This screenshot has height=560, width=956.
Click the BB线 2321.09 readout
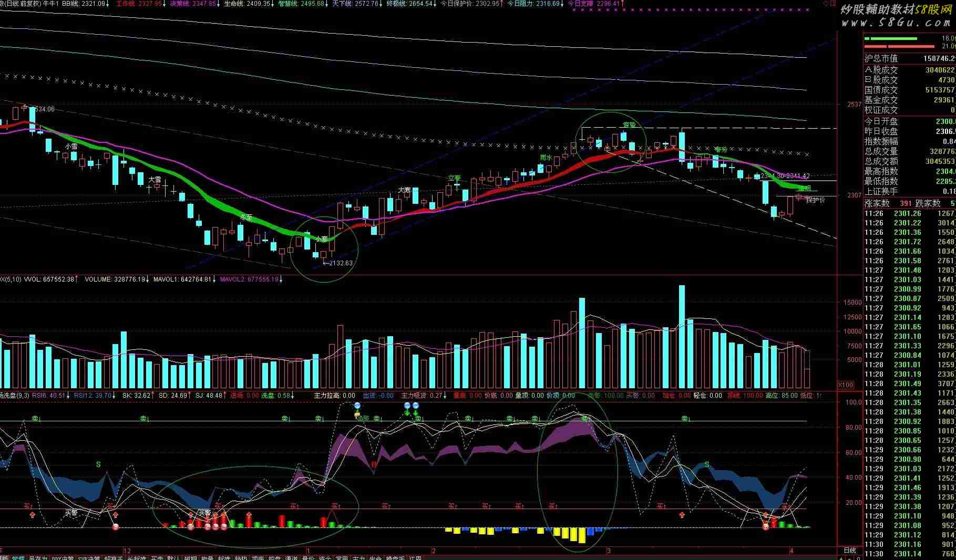pos(86,4)
